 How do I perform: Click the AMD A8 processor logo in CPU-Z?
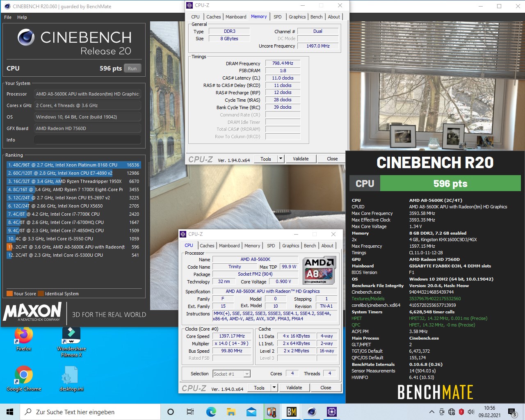pyautogui.click(x=319, y=270)
